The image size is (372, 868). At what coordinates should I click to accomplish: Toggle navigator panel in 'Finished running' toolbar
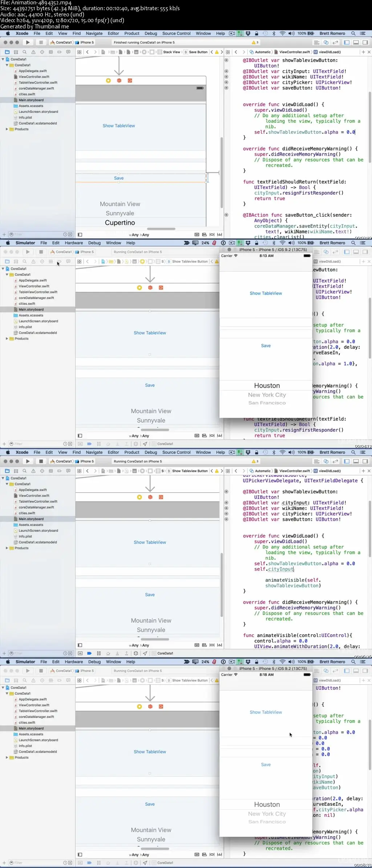click(347, 43)
